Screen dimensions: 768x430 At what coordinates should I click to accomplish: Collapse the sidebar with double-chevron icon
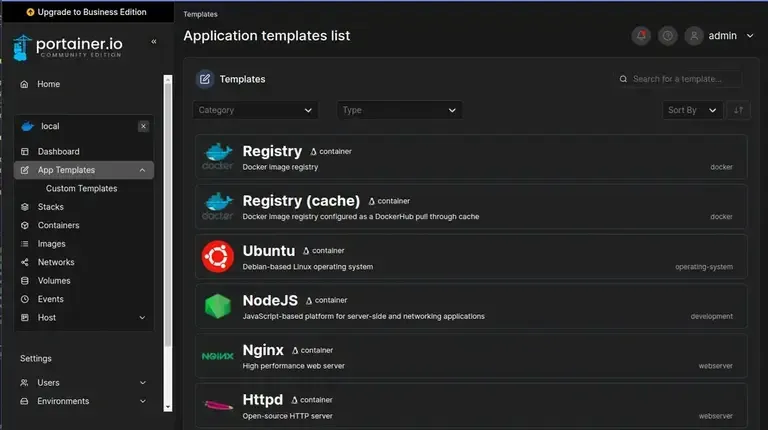[154, 42]
